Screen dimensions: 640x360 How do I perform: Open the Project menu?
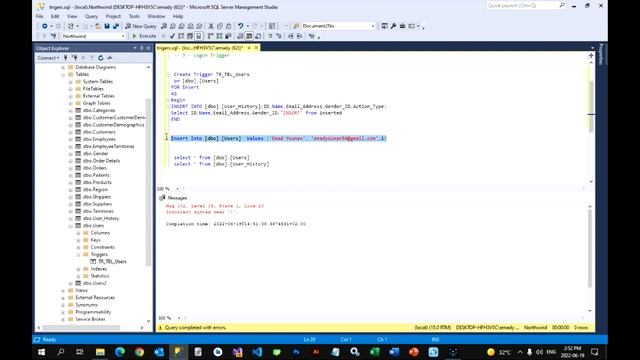tap(113, 16)
